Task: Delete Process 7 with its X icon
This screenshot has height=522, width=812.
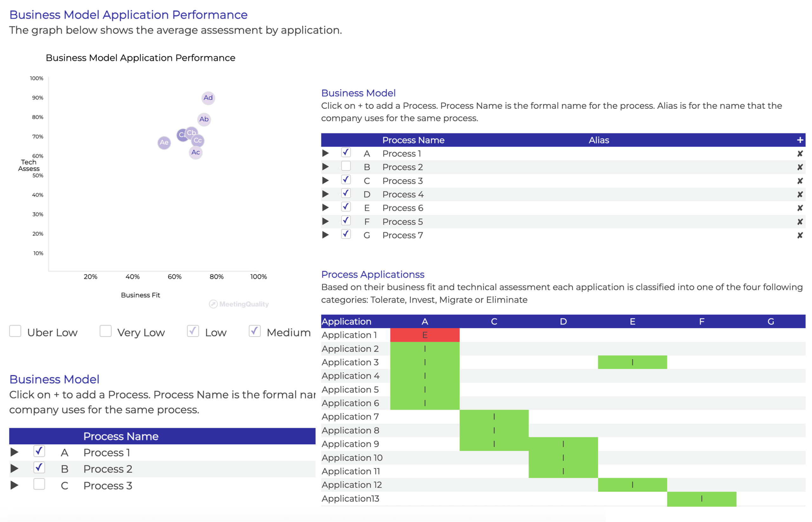Action: (800, 235)
